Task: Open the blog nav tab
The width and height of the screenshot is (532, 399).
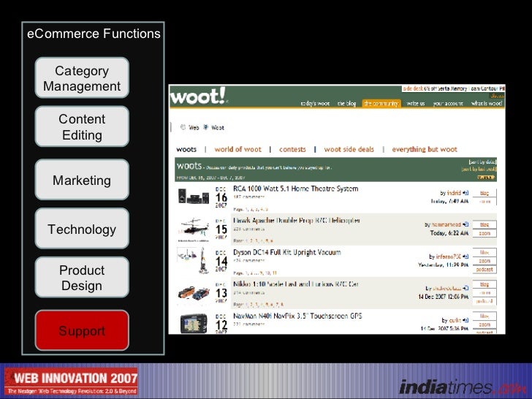Action: click(x=346, y=103)
